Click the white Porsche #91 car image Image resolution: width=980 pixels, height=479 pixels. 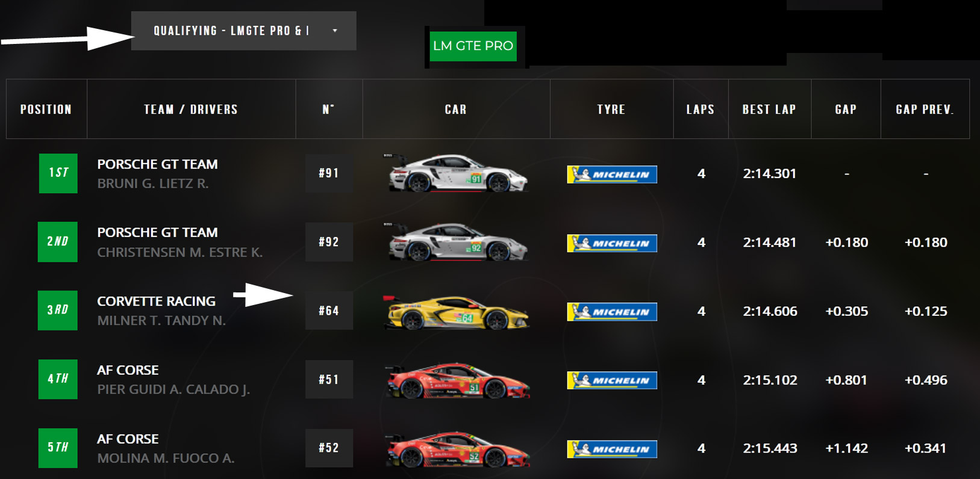coord(457,173)
